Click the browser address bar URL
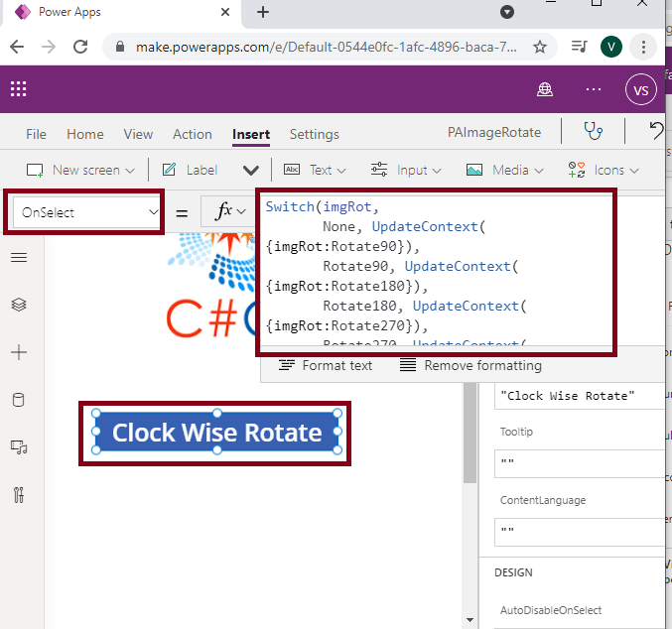Viewport: 672px width, 629px height. coord(327,47)
